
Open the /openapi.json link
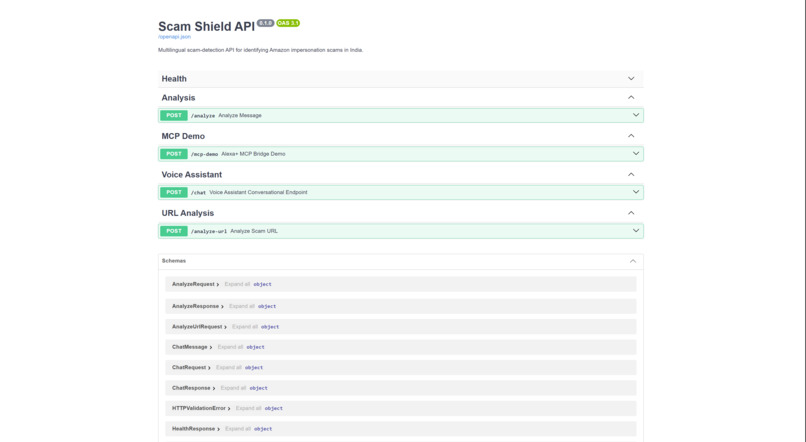click(174, 37)
